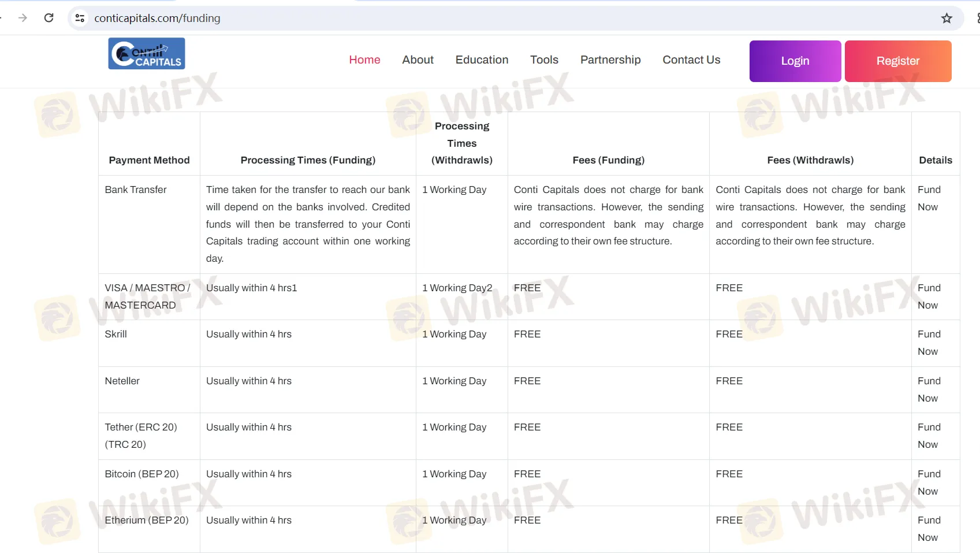The image size is (980, 553).
Task: Click Fund Now for VISA / MAESTRO / MASTERCARD
Action: tap(929, 296)
